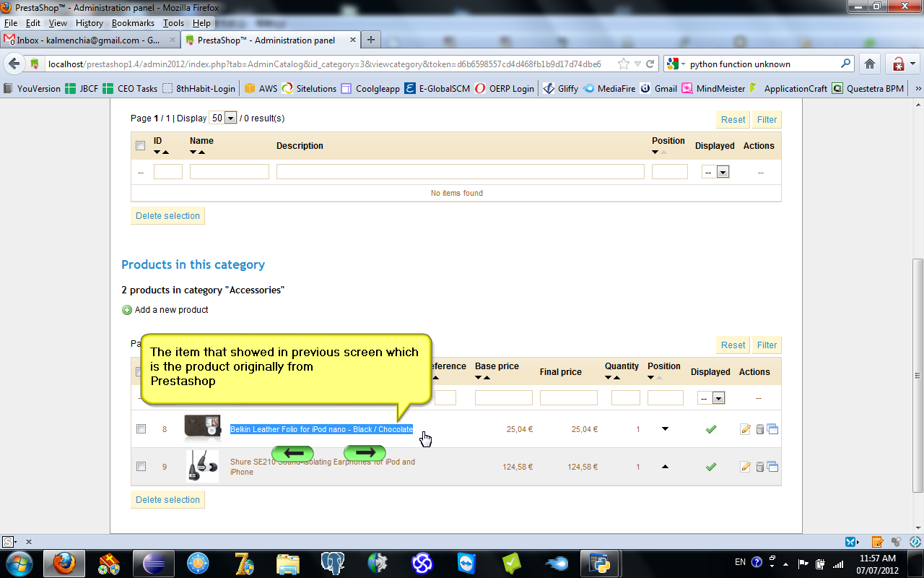Click the Belkin product thumbnail image
924x578 pixels.
203,428
